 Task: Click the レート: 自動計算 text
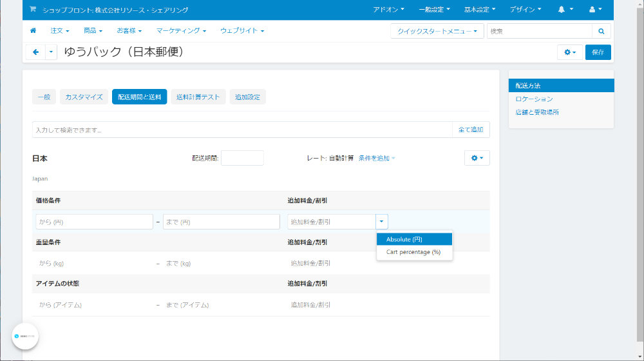pos(330,159)
